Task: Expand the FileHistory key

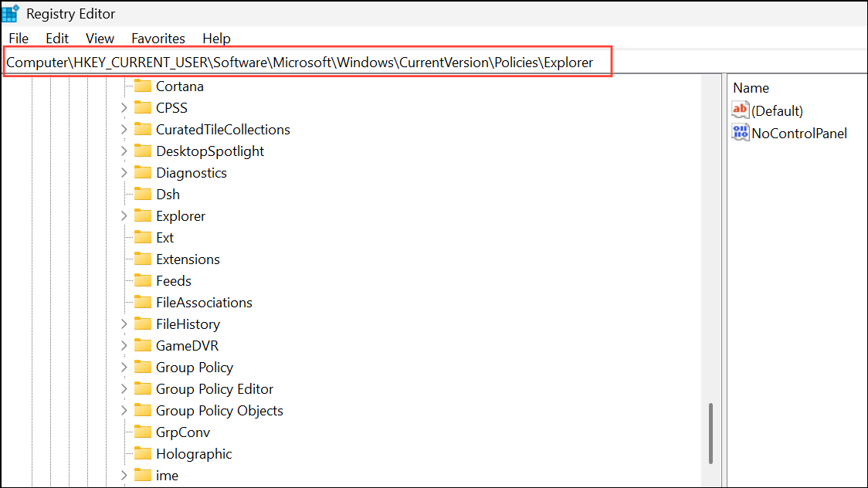Action: [x=124, y=324]
